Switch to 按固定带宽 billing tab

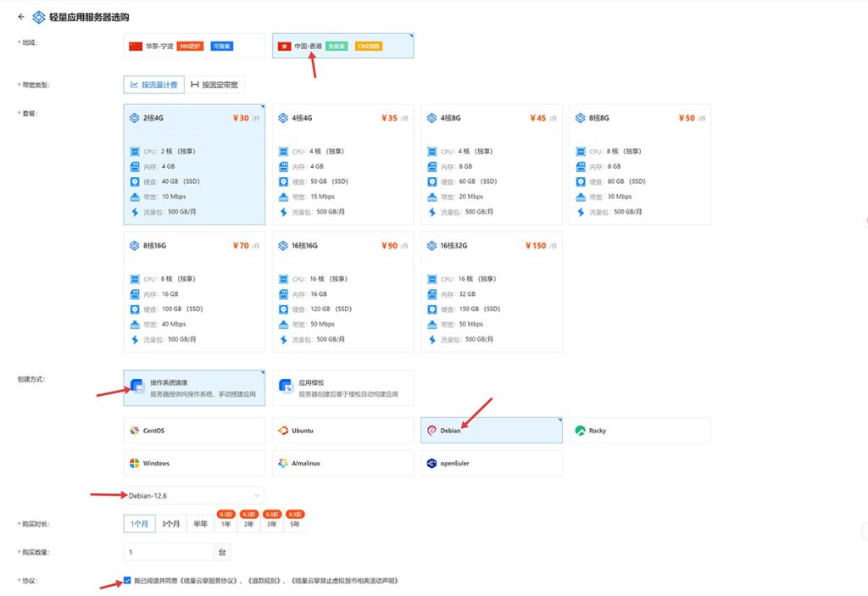214,85
